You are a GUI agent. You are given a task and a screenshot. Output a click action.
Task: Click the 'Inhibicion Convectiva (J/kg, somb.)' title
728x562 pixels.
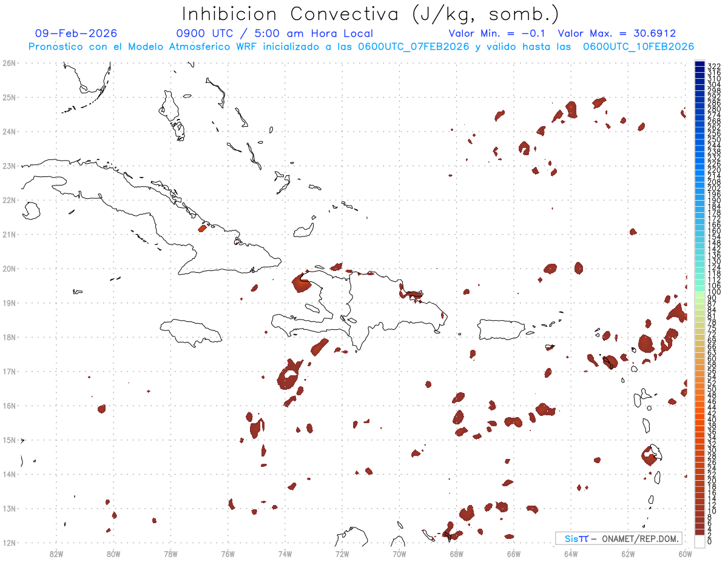(x=370, y=14)
